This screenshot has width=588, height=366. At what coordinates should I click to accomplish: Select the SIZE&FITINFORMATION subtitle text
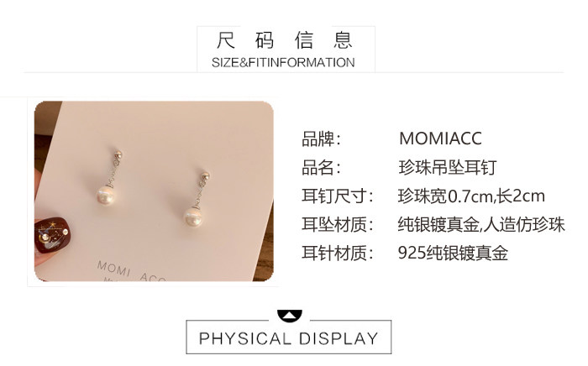(x=283, y=63)
